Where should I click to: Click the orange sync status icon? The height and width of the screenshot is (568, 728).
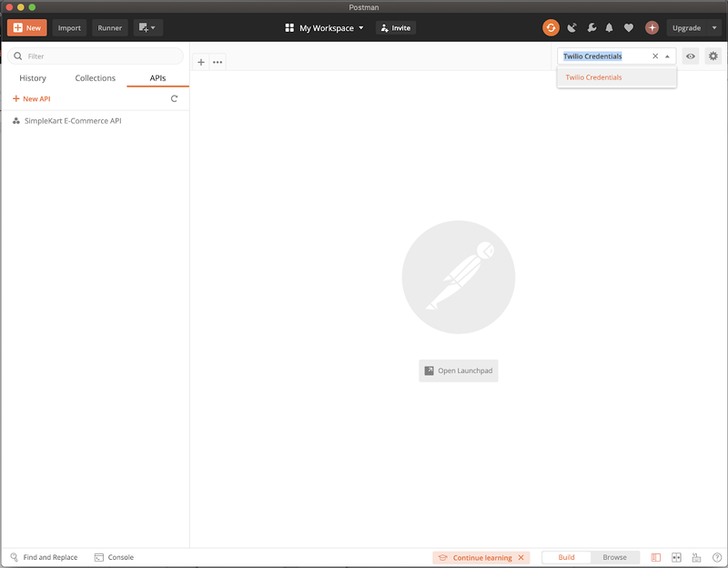point(551,27)
